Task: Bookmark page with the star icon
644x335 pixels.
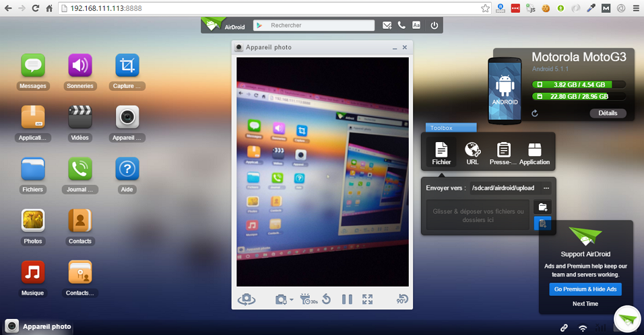Action: pyautogui.click(x=485, y=8)
